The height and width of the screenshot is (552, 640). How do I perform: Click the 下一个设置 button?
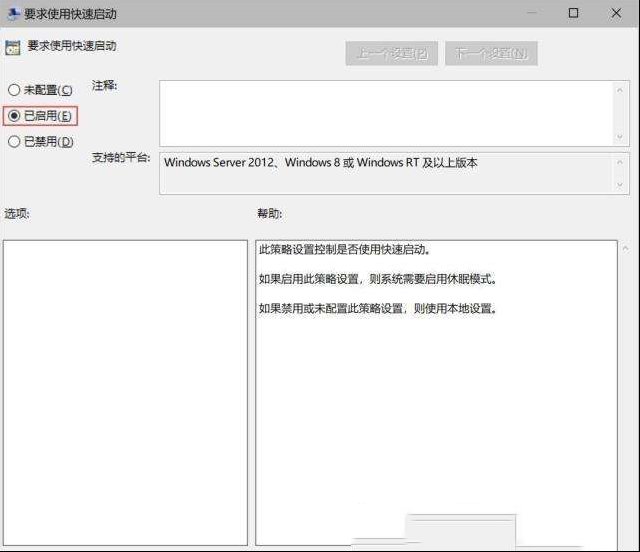(491, 53)
